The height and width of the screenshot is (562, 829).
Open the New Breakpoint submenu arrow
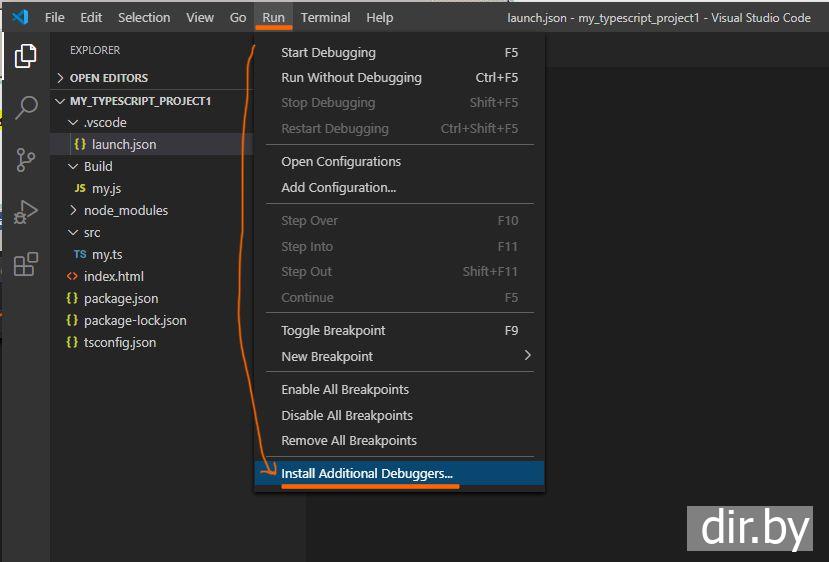[x=527, y=355]
